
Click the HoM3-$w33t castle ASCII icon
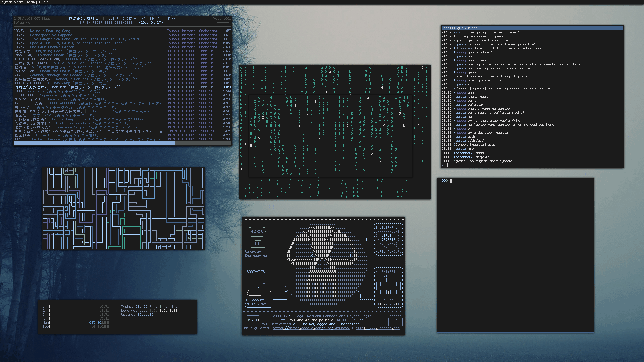pos(388,284)
